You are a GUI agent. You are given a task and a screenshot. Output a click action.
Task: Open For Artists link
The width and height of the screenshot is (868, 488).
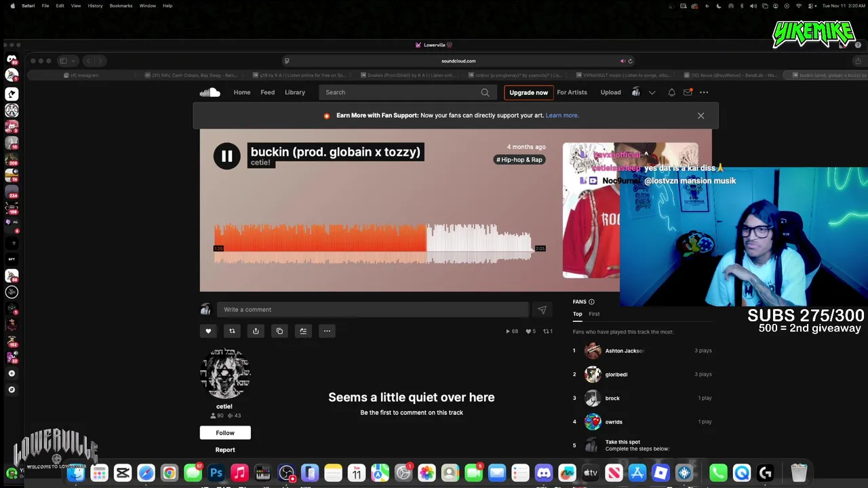(x=572, y=92)
